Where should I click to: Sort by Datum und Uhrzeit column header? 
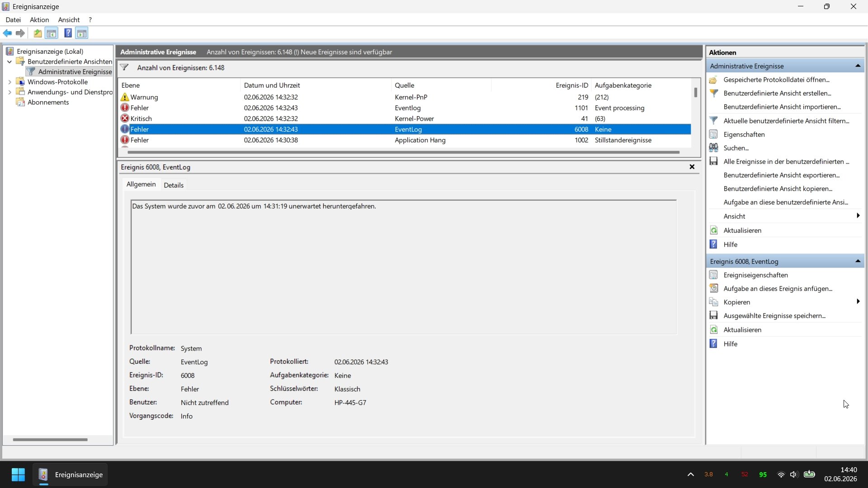point(316,85)
